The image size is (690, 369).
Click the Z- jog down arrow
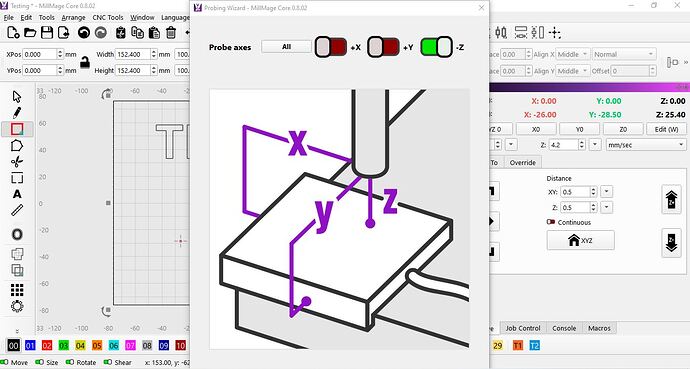(671, 243)
